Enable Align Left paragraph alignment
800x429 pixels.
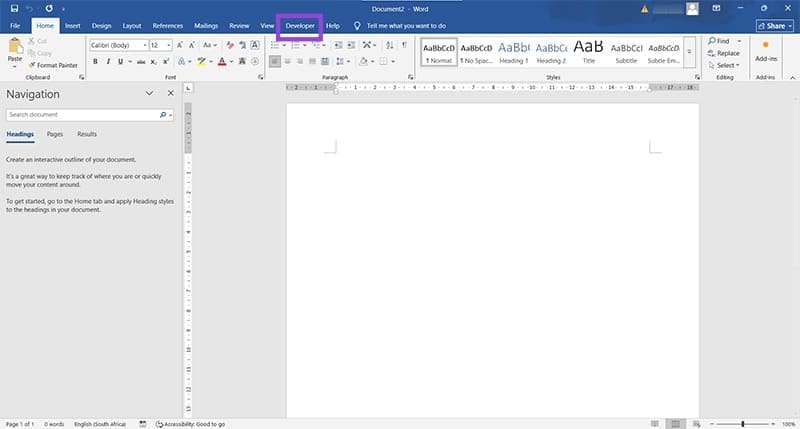click(275, 62)
